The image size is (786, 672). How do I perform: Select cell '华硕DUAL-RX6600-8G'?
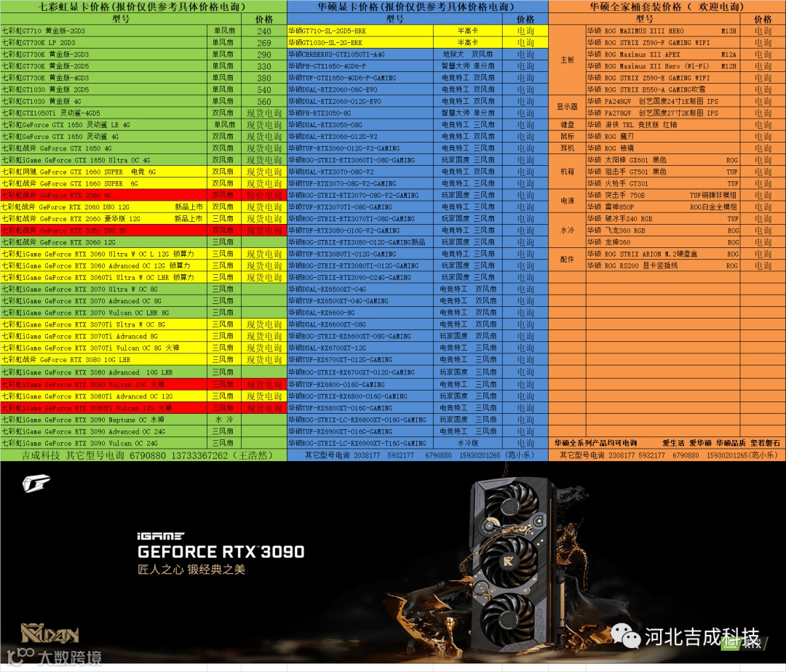tap(360, 313)
